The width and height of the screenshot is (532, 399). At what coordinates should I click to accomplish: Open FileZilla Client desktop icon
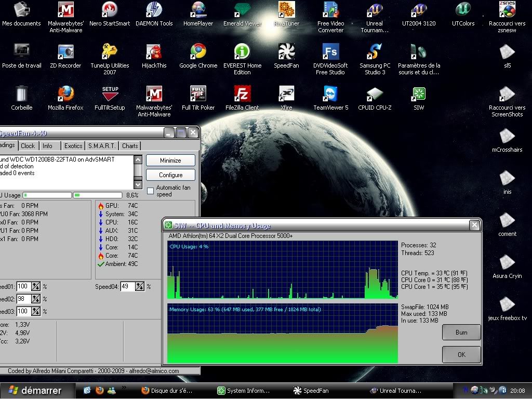point(242,94)
